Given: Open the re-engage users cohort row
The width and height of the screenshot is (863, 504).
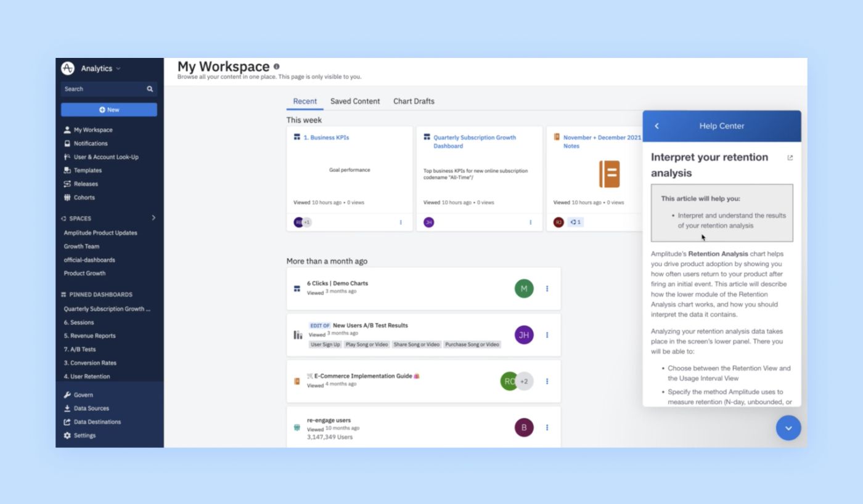Looking at the screenshot, I should coord(423,427).
